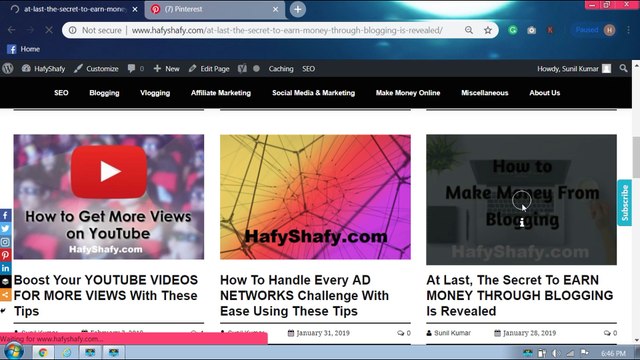Open Yoast SEO icon in admin bar
Screen dimensions: 640x360
242,69
